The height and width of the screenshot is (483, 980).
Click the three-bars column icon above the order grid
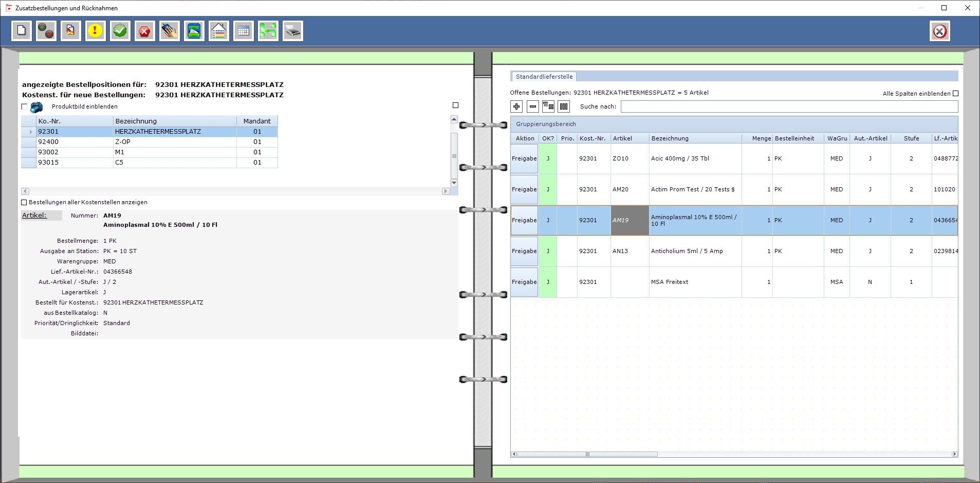[x=564, y=106]
